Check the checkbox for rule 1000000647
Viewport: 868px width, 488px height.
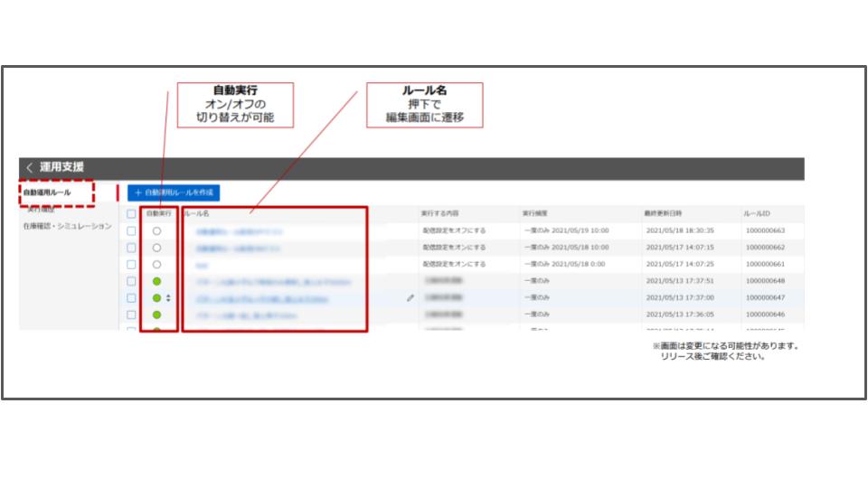(131, 297)
